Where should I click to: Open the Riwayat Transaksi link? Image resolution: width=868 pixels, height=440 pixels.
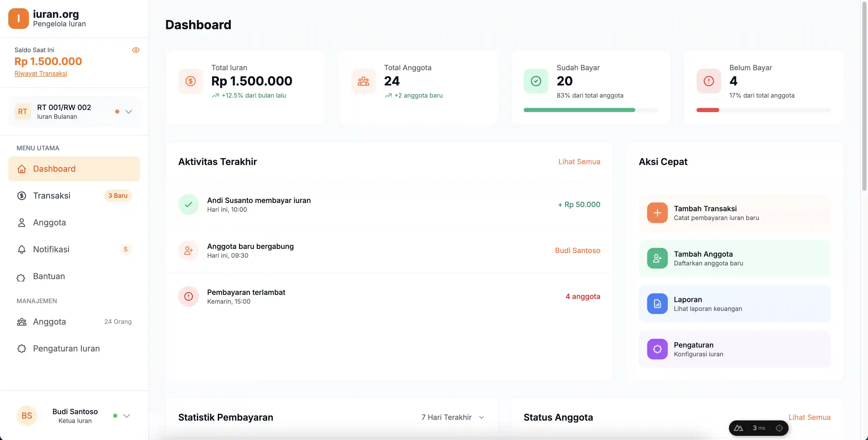pyautogui.click(x=41, y=73)
